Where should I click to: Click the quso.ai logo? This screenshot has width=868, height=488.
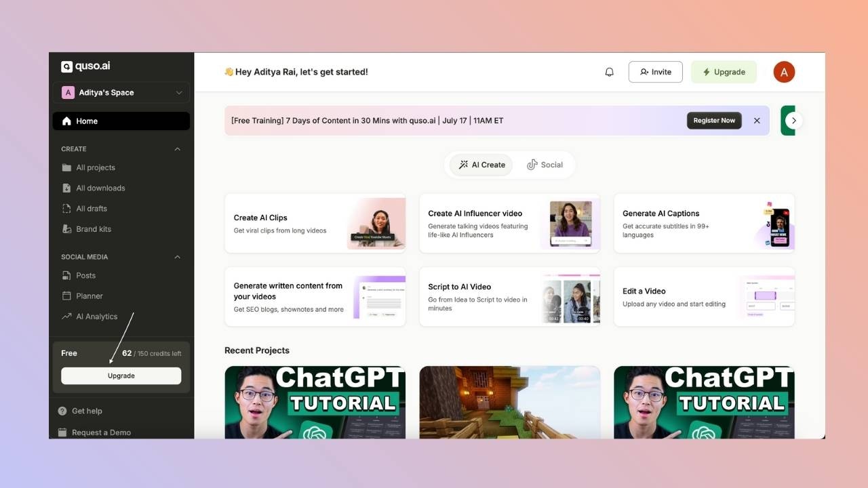85,66
